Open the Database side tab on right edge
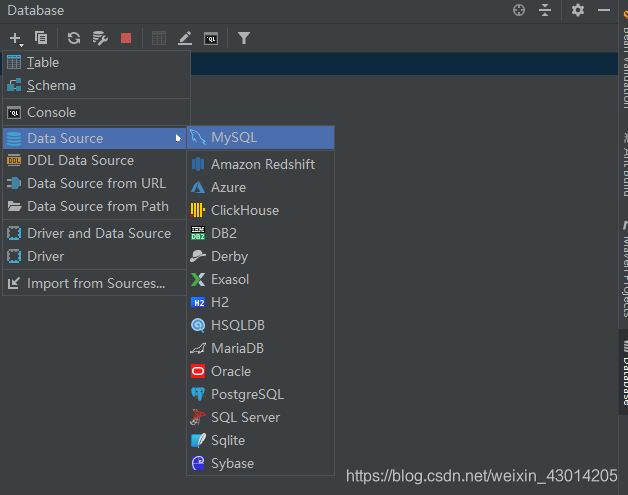628x495 pixels. coord(624,372)
